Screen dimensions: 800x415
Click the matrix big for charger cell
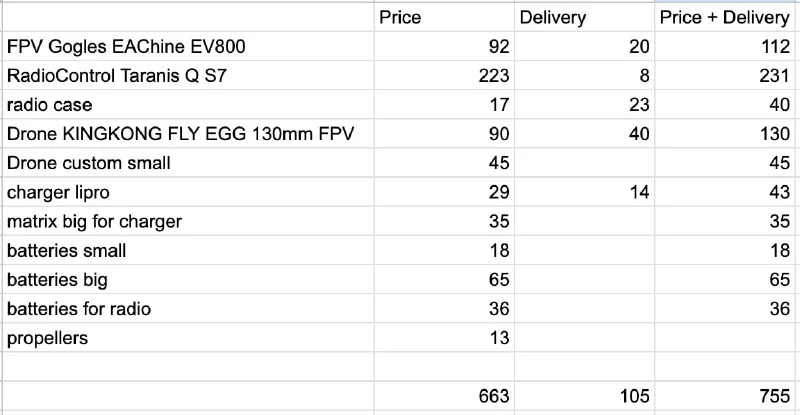click(188, 222)
